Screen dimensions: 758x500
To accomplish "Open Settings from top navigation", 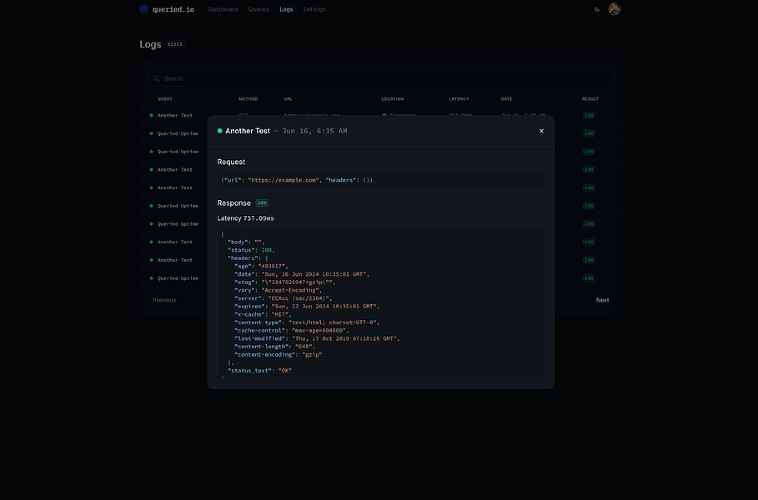I will click(314, 9).
